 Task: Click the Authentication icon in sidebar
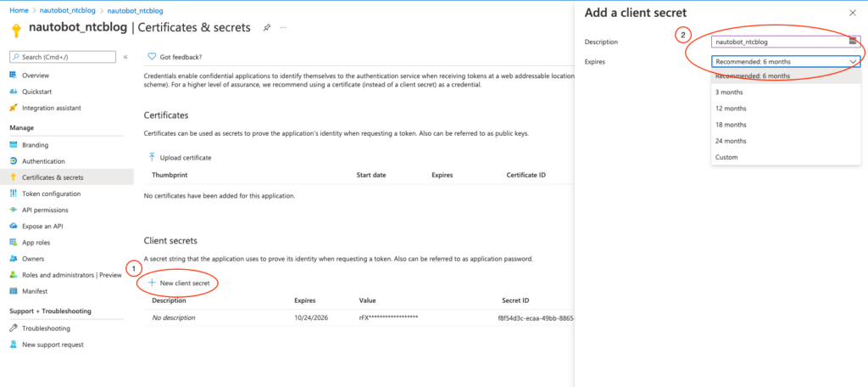tap(14, 160)
